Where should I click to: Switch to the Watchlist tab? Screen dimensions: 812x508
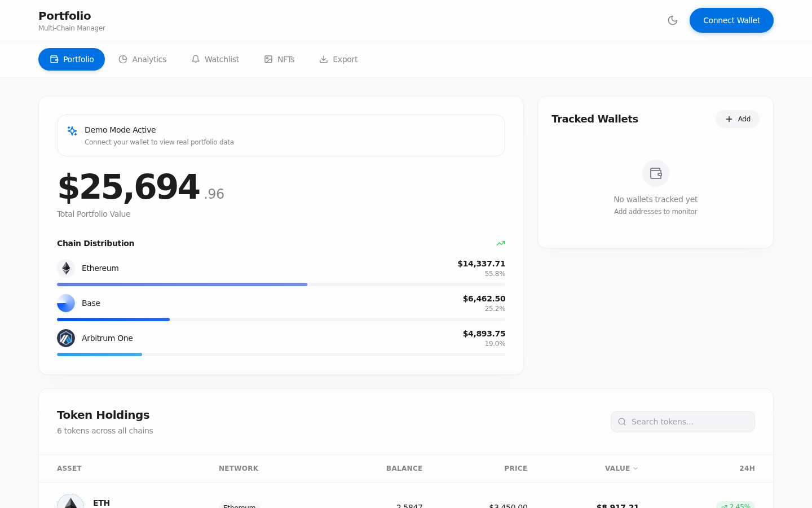tap(215, 59)
